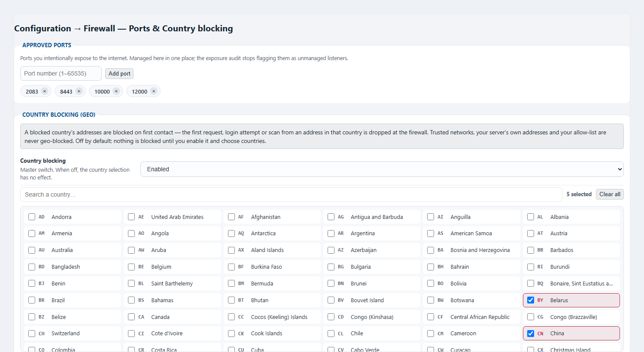Check the Armenia checkbox

pos(32,233)
